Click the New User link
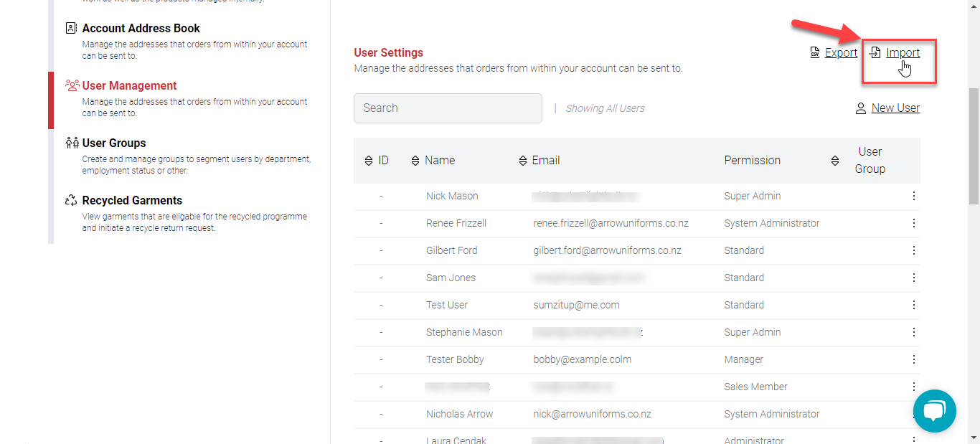980x444 pixels. [895, 108]
